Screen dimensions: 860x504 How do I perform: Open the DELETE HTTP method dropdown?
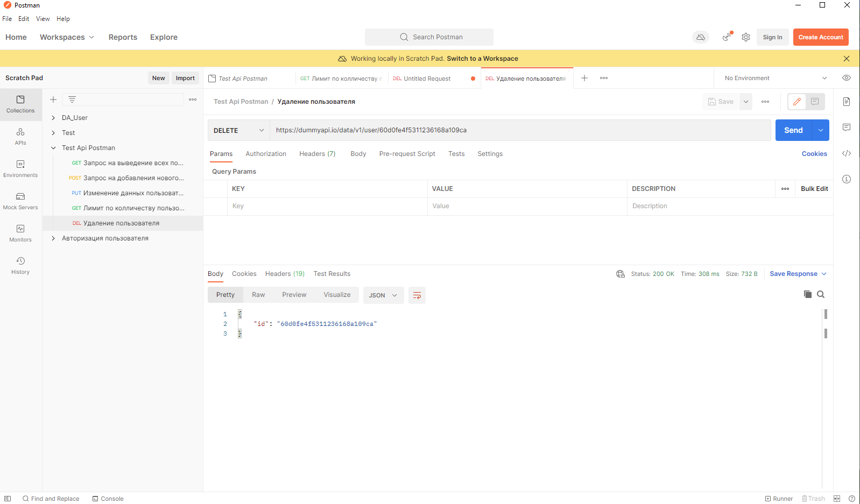click(x=239, y=130)
